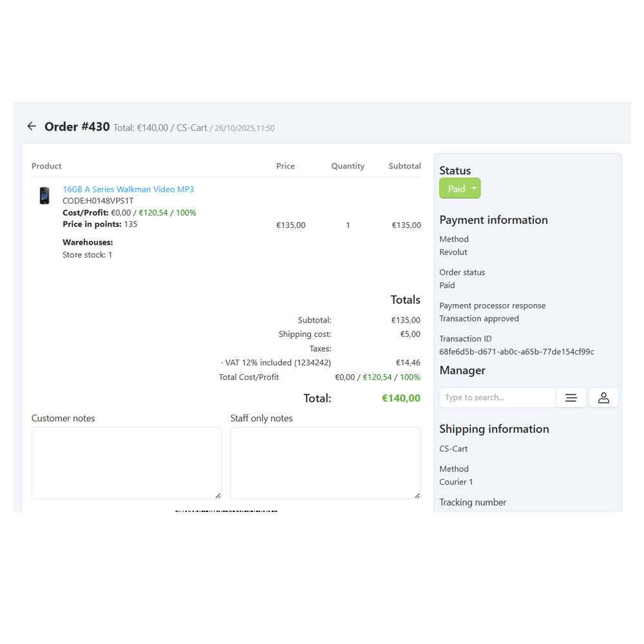Click the Staff only notes resize handle

[x=417, y=495]
